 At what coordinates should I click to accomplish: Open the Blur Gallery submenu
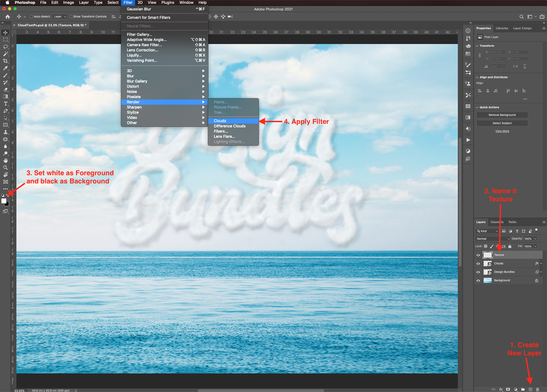click(x=164, y=81)
